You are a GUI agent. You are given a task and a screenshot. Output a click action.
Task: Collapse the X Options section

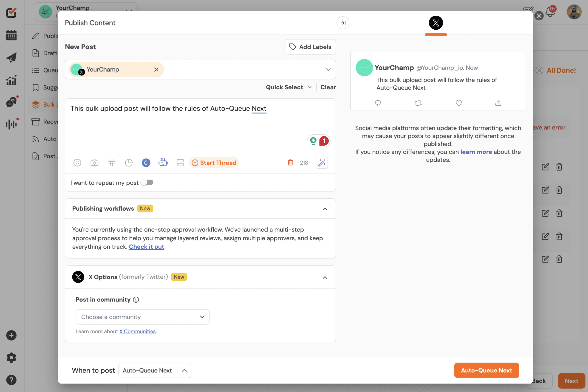pos(325,277)
